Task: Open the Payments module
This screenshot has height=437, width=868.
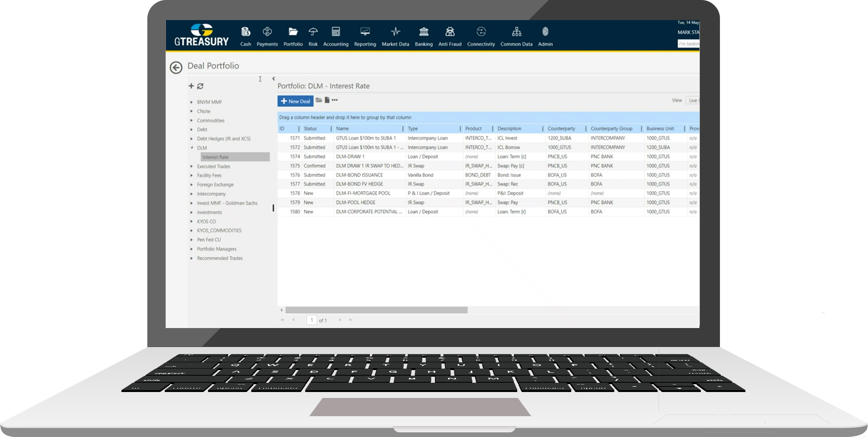Action: point(266,36)
